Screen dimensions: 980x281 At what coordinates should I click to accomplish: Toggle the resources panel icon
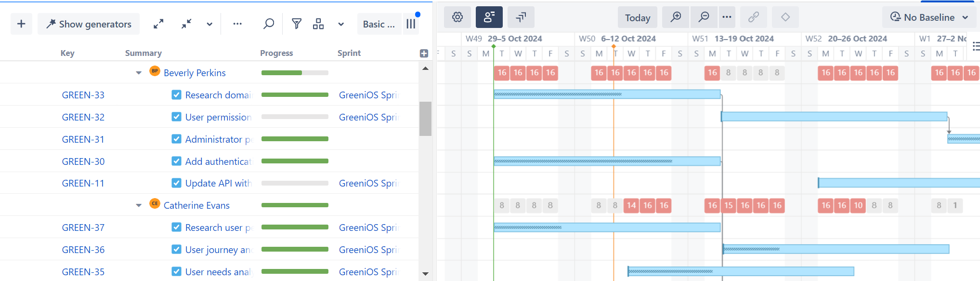tap(489, 17)
